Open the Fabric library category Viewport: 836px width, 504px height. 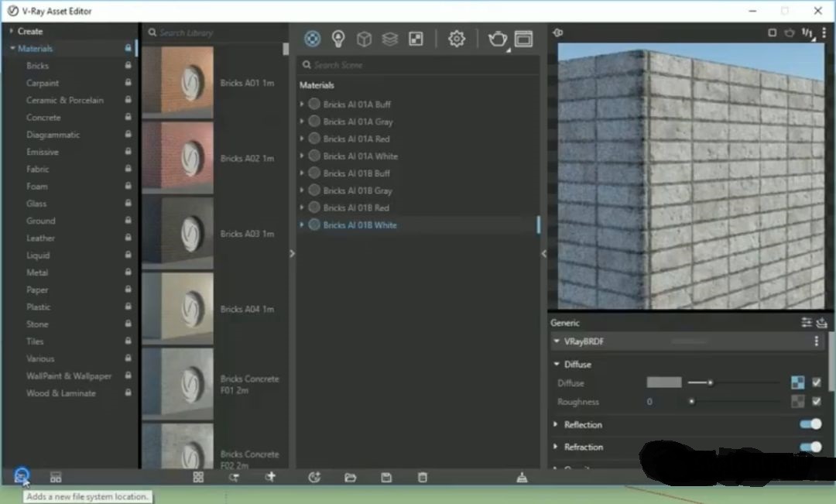click(37, 169)
